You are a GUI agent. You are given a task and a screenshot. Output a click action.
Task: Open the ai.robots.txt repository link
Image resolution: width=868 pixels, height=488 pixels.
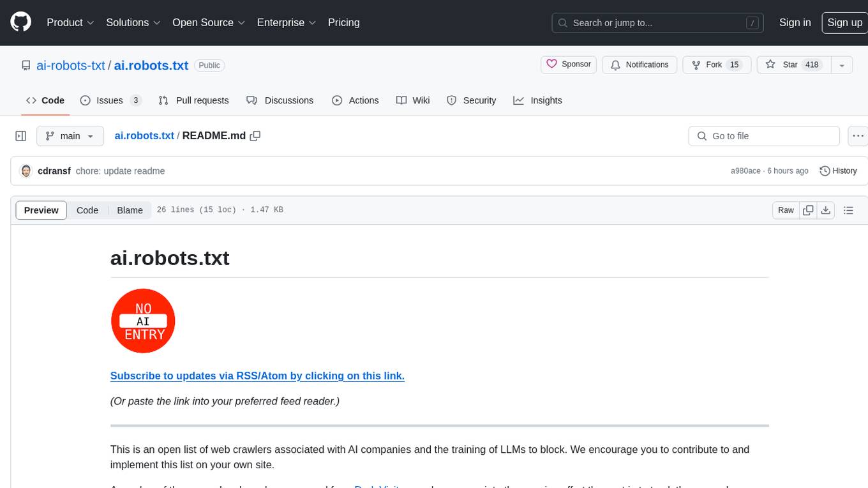(151, 65)
